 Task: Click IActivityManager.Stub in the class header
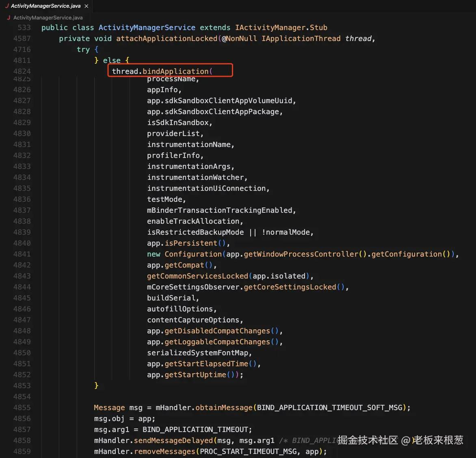[281, 28]
